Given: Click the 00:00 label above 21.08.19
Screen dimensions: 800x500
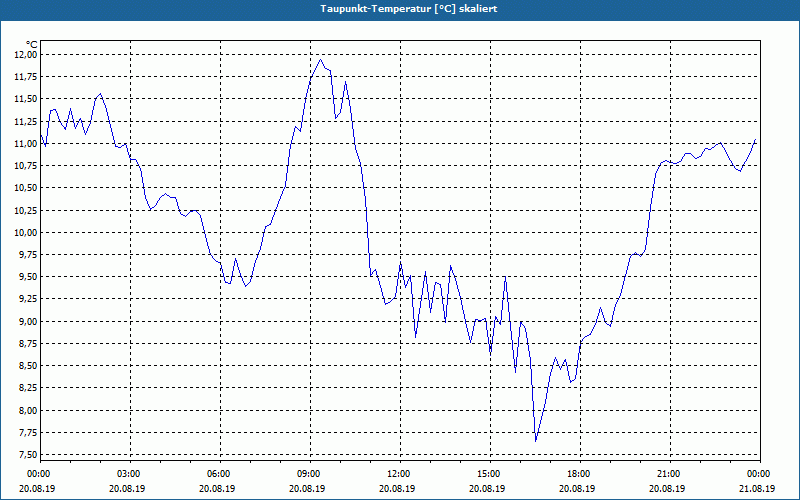Looking at the screenshot, I should [760, 474].
